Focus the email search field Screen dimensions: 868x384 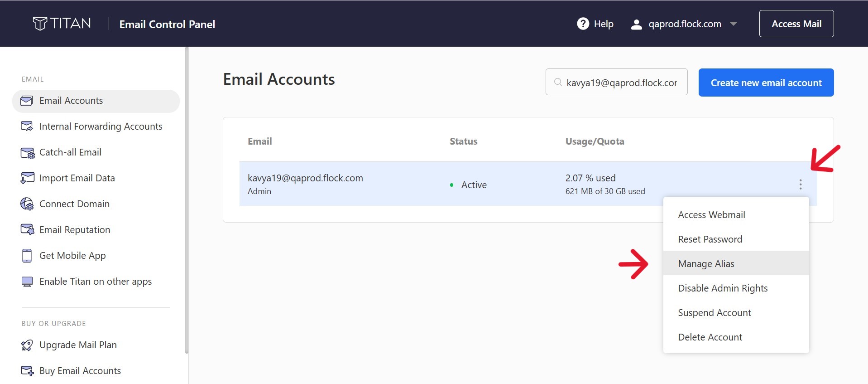tap(616, 82)
